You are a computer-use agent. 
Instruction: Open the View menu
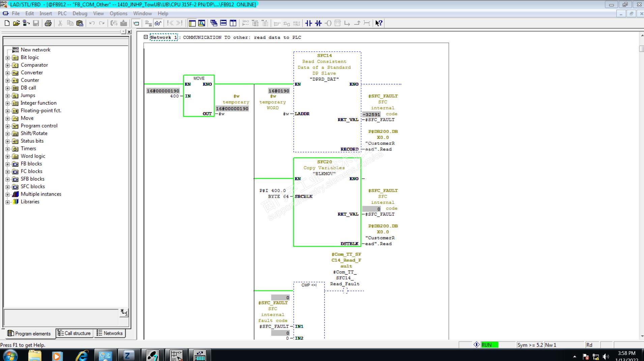pos(98,13)
